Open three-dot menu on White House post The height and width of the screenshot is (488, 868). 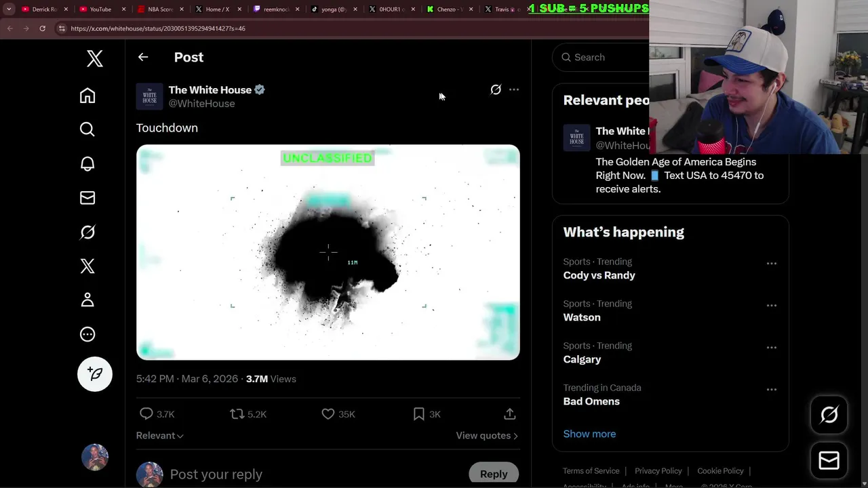click(514, 89)
